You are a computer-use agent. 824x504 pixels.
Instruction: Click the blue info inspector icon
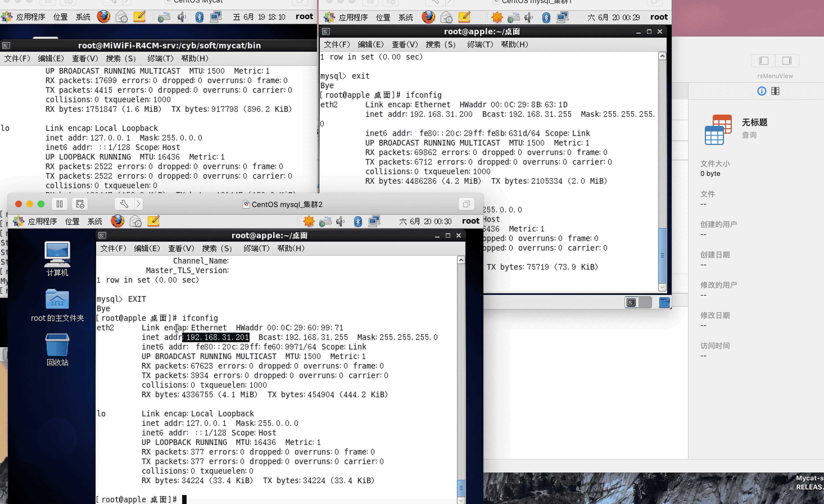coord(761,91)
